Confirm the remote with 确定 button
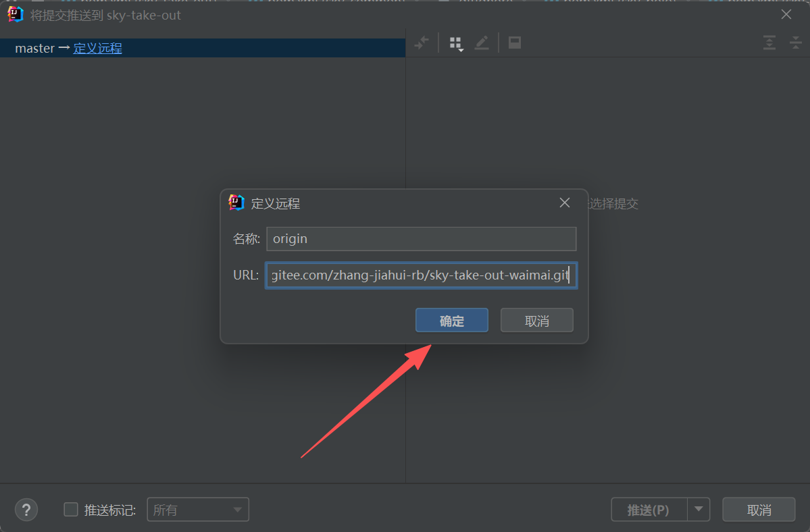Screen dimensions: 810x532 [x=451, y=321]
